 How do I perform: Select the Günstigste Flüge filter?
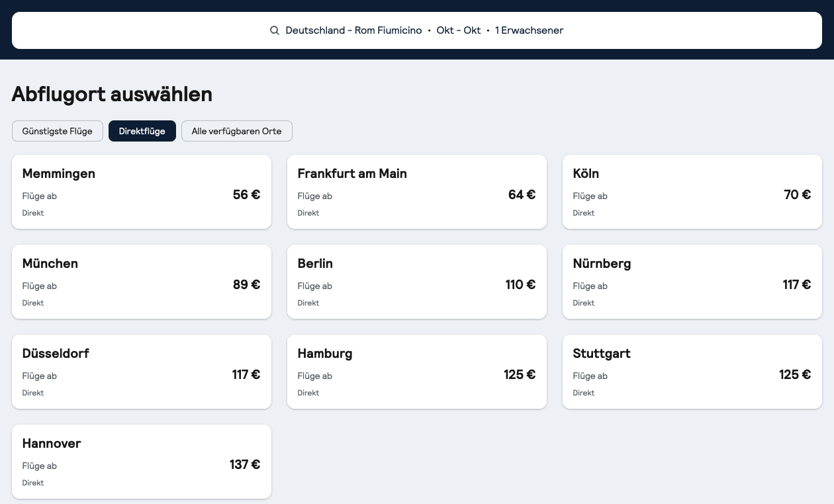[x=58, y=131]
